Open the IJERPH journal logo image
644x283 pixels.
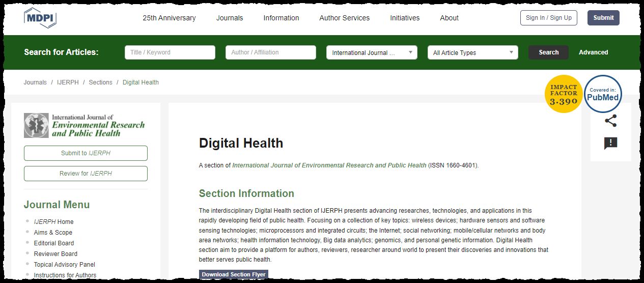pyautogui.click(x=85, y=125)
